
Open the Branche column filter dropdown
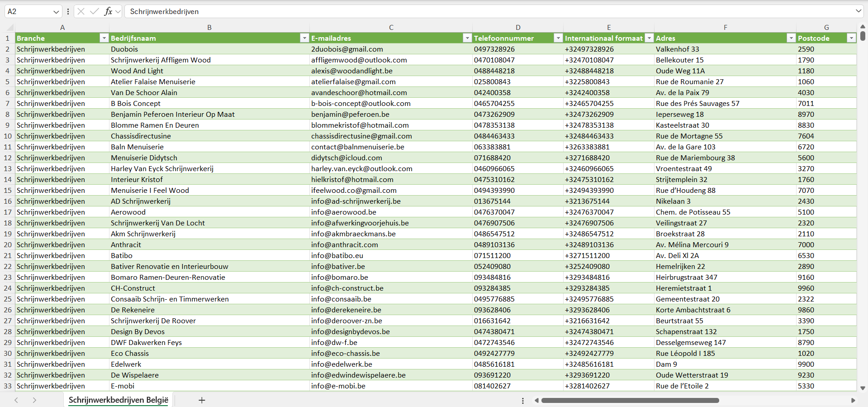104,38
